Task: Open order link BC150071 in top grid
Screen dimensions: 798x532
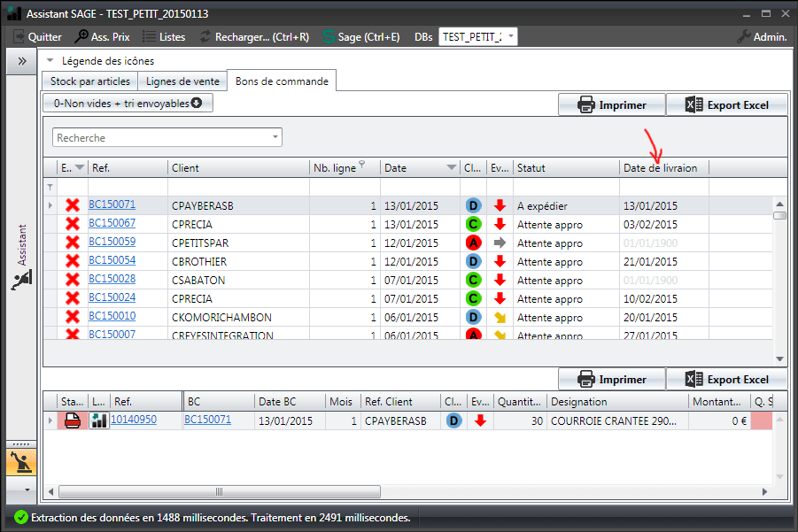Action: coord(112,204)
